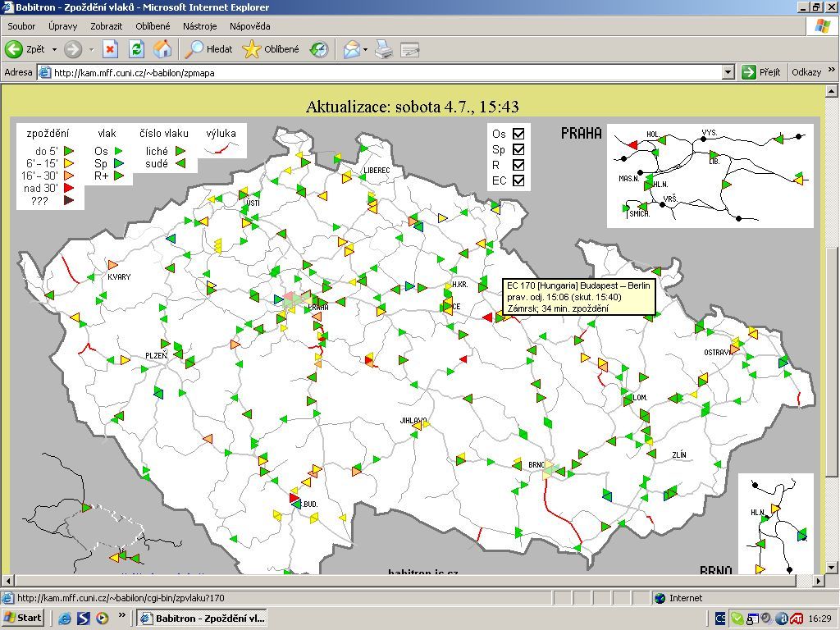Click the horizontal scrollbar right arrow
Screen dimensions: 840x630
(819, 580)
